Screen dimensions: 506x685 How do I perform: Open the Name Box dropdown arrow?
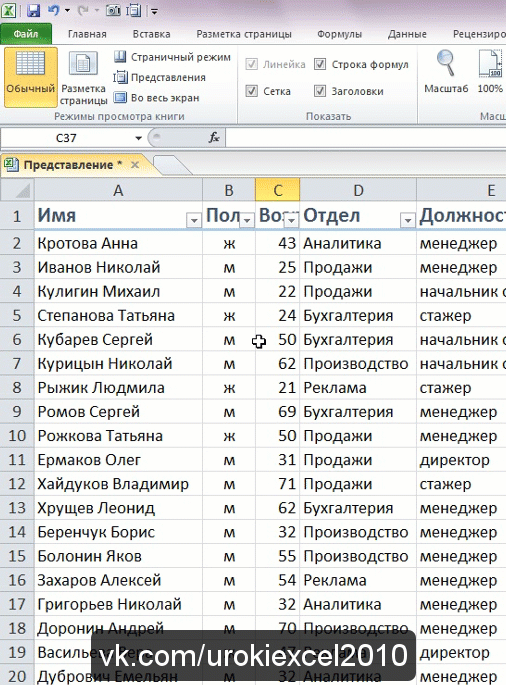(x=139, y=138)
